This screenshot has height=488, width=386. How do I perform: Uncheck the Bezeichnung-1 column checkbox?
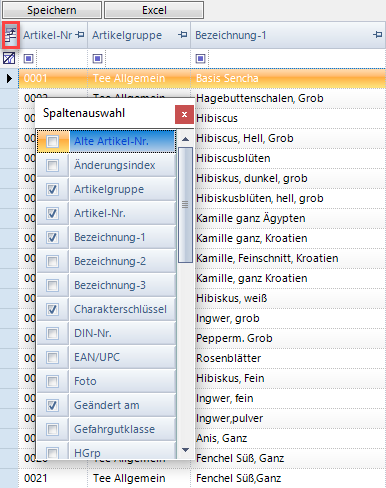click(52, 237)
